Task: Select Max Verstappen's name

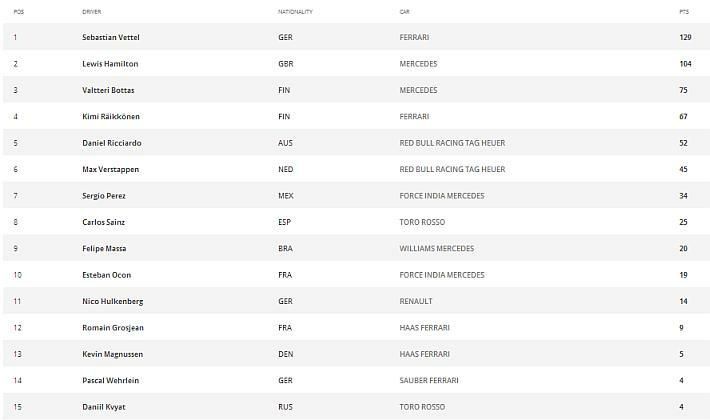Action: click(108, 170)
